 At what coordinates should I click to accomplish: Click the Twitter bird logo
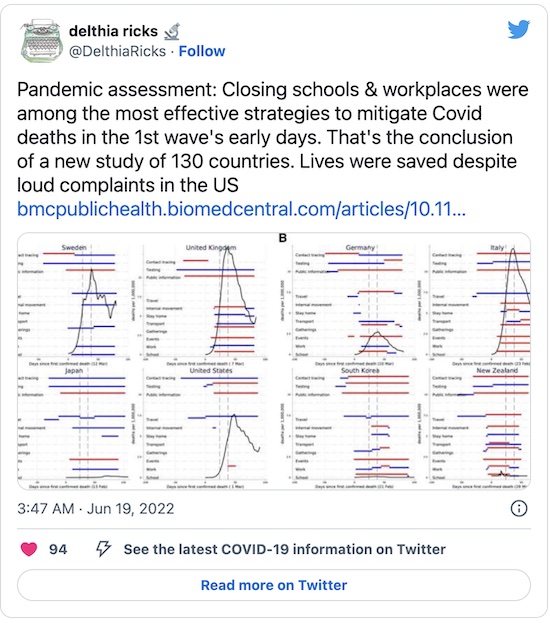519,29
